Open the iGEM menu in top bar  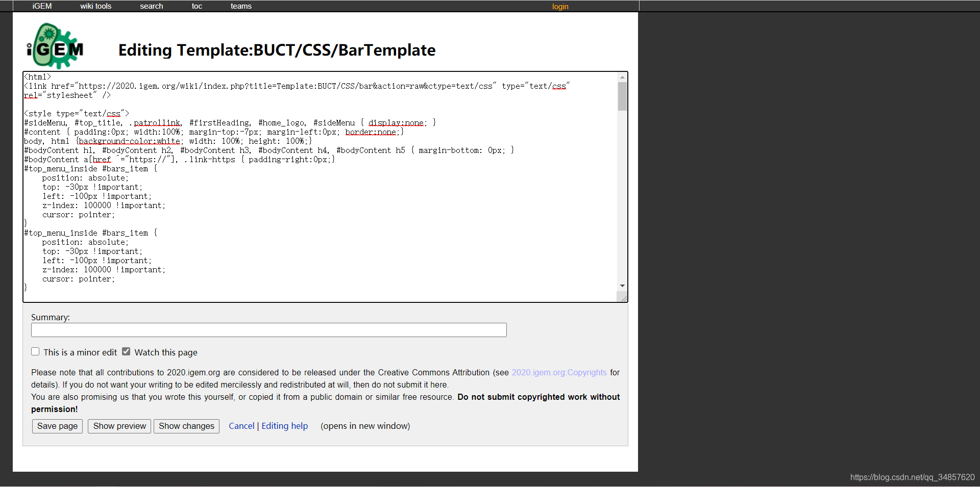42,6
